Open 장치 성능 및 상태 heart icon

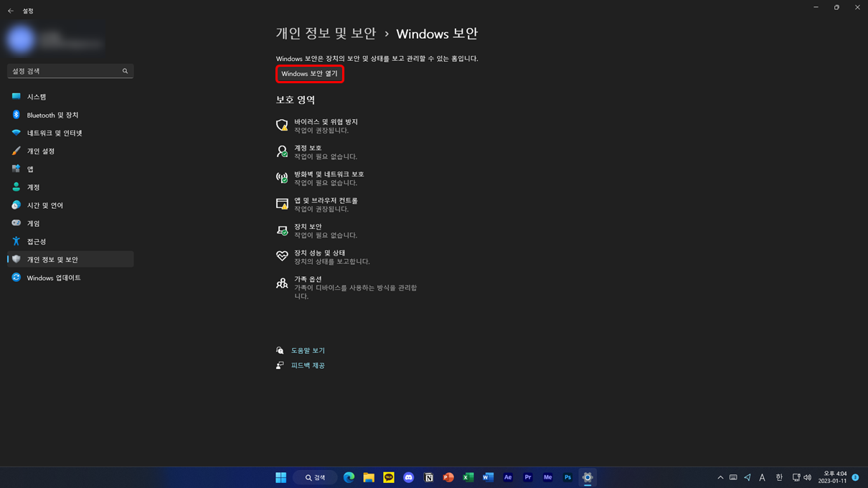click(x=282, y=256)
